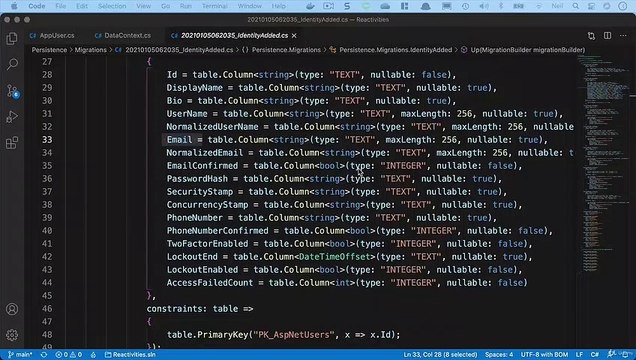Open the Manage gear icon
The image size is (636, 360).
12,335
